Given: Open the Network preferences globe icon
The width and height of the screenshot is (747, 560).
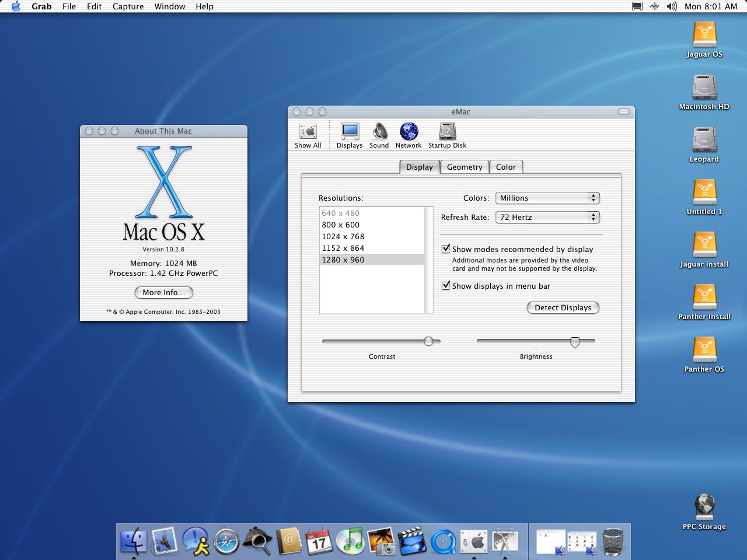Looking at the screenshot, I should [x=409, y=132].
